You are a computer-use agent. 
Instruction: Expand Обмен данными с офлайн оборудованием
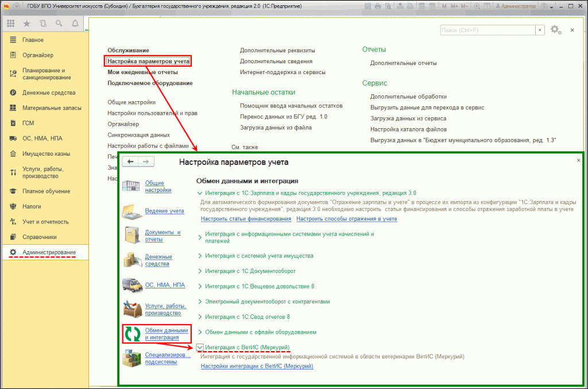coord(200,332)
